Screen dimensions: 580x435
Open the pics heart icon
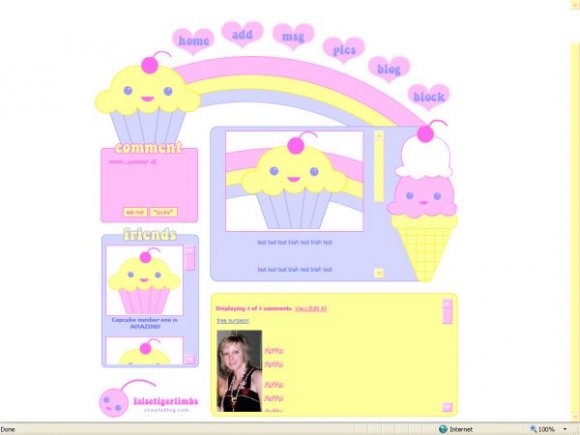click(x=344, y=50)
